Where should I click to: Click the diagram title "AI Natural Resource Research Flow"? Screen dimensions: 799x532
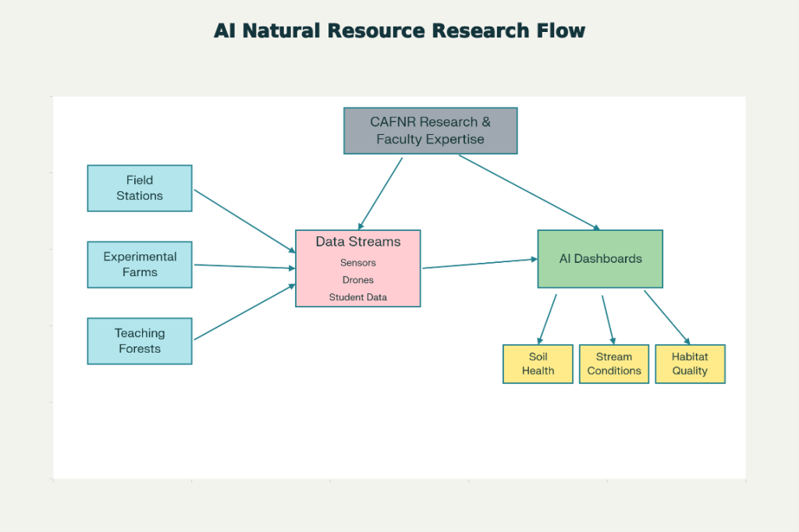(399, 31)
